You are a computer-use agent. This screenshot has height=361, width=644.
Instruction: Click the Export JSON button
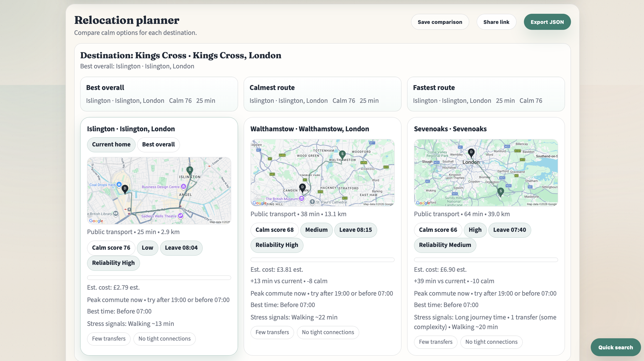(547, 22)
